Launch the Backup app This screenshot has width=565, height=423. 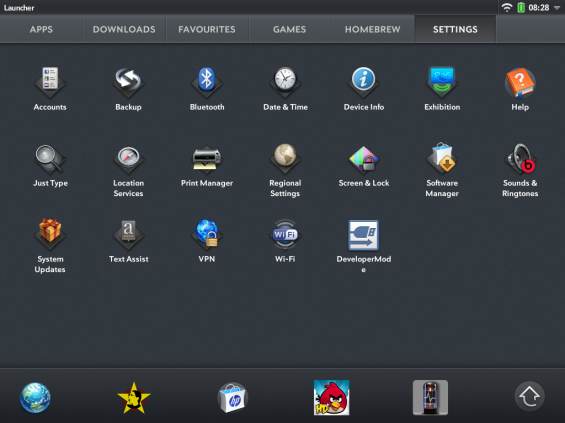128,83
